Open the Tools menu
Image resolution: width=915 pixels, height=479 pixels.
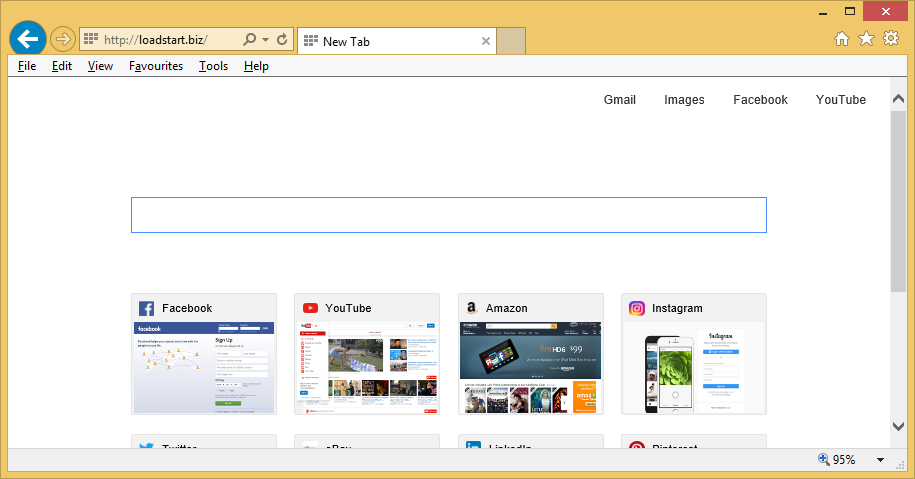213,66
